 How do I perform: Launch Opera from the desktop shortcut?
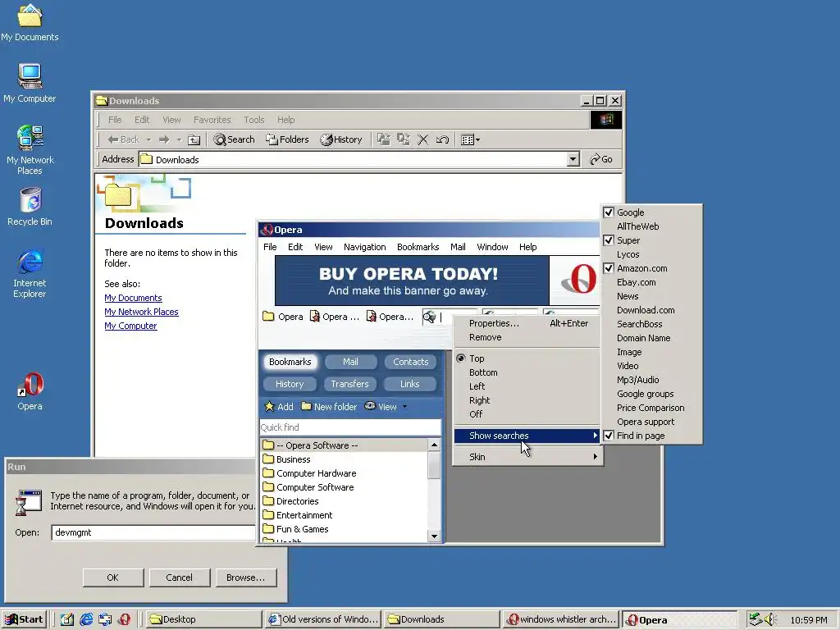[30, 391]
